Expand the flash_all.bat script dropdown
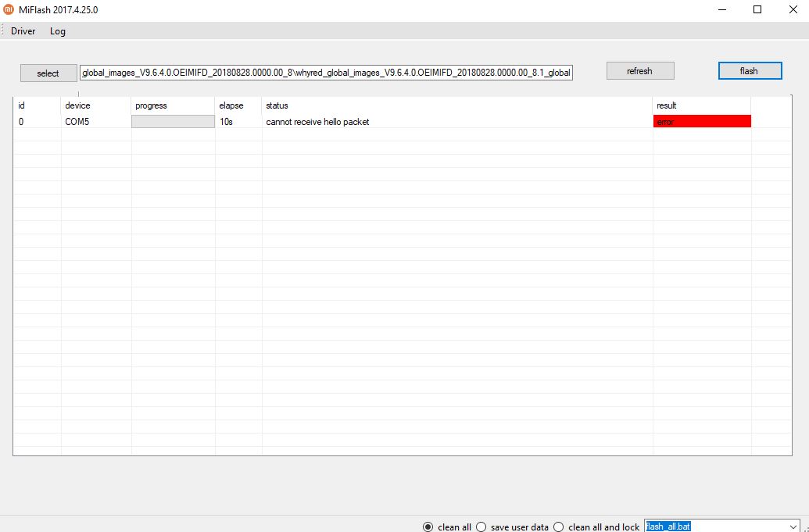The height and width of the screenshot is (532, 809). (x=793, y=527)
